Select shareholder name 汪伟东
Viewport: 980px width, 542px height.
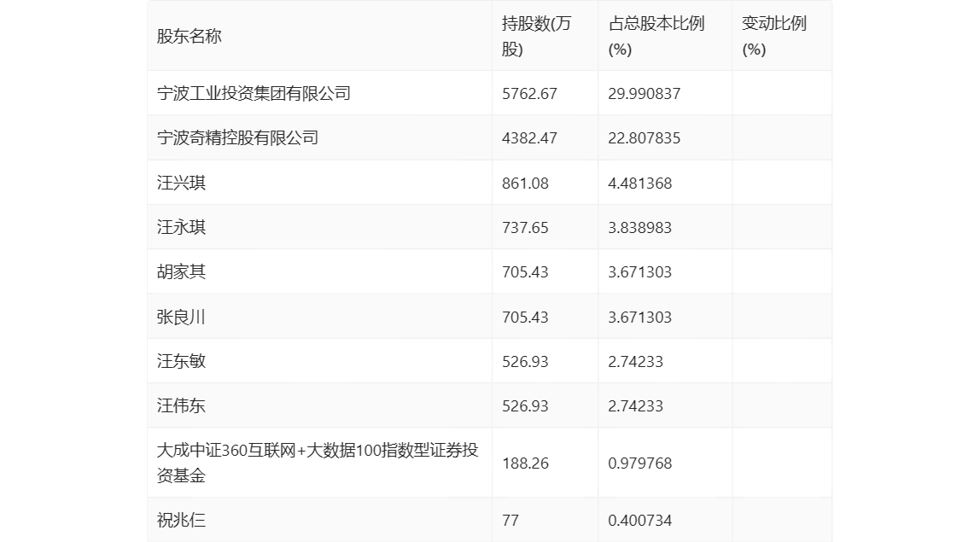pos(181,405)
